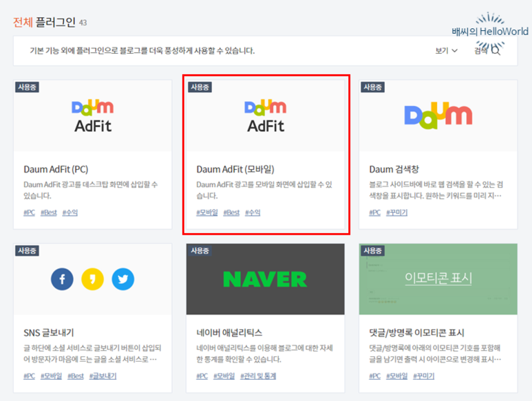Click 사용중 badge on Daum AdFit (모바일)
Image resolution: width=532 pixels, height=401 pixels.
pyautogui.click(x=200, y=87)
